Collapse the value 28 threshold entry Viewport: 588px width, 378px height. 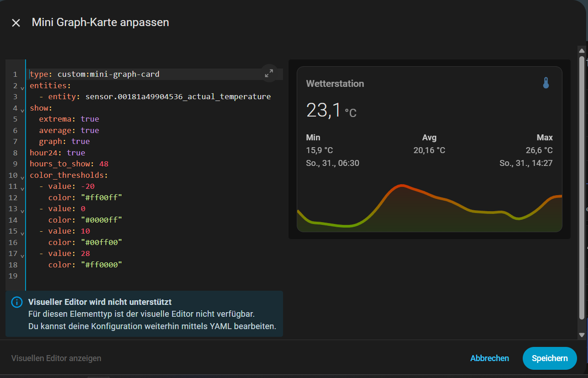pos(23,255)
